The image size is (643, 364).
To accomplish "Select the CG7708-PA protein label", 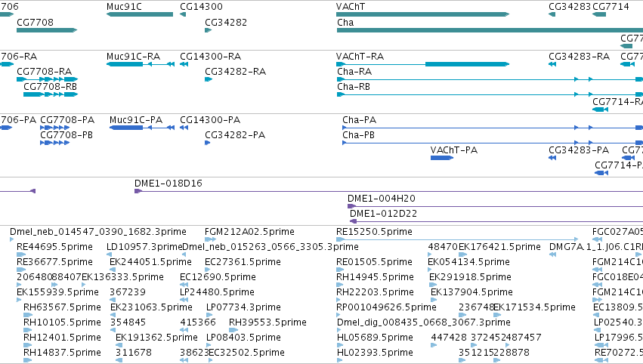I will click(x=67, y=119).
